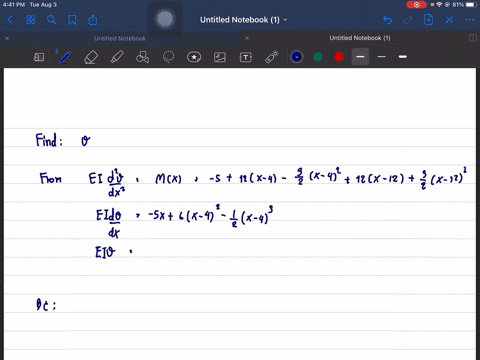Select the thin middle stroke thickness
Screen dimensions: 480x360
[382, 57]
